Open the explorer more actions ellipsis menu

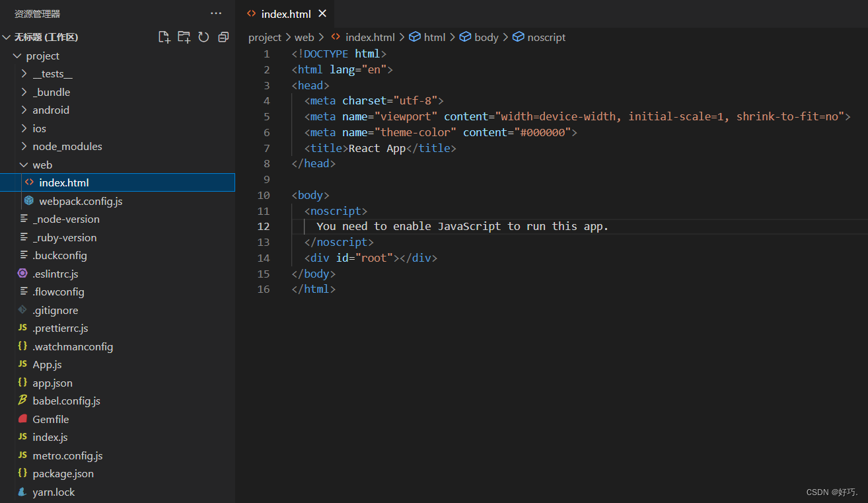(x=216, y=13)
